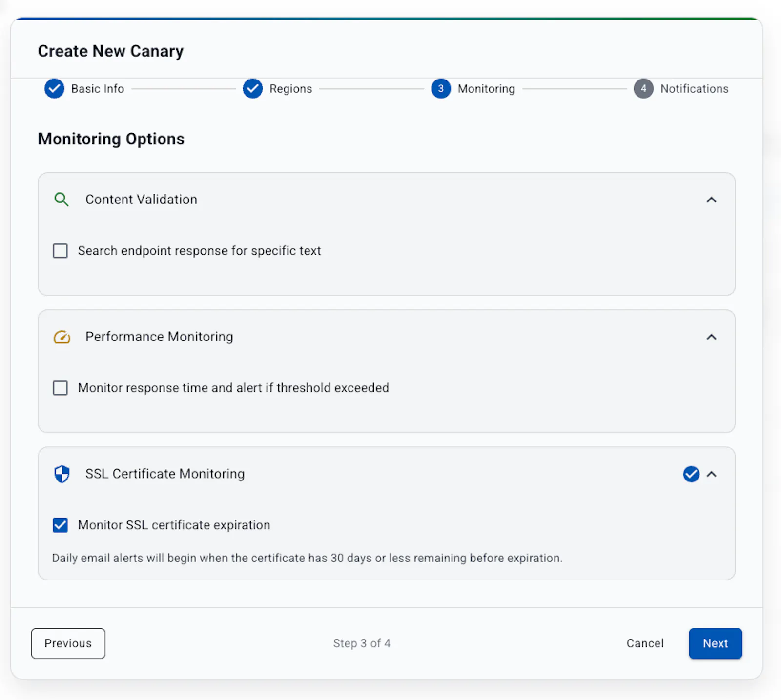The height and width of the screenshot is (700, 781).
Task: Enable response time threshold monitoring checkbox
Action: [x=60, y=388]
